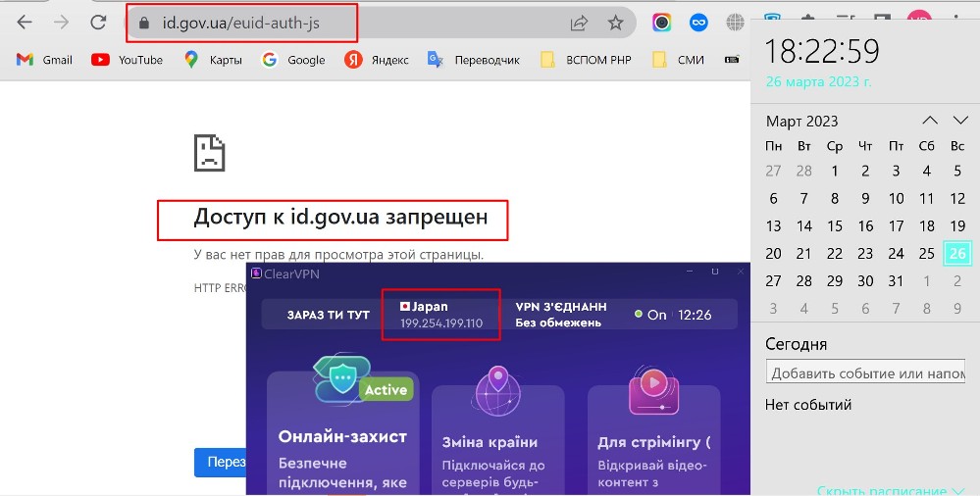Click the browser back arrow
980x496 pixels.
[x=25, y=24]
